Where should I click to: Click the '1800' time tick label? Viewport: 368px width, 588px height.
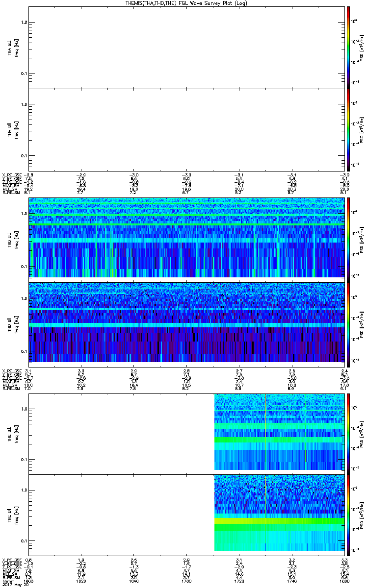click(x=344, y=581)
